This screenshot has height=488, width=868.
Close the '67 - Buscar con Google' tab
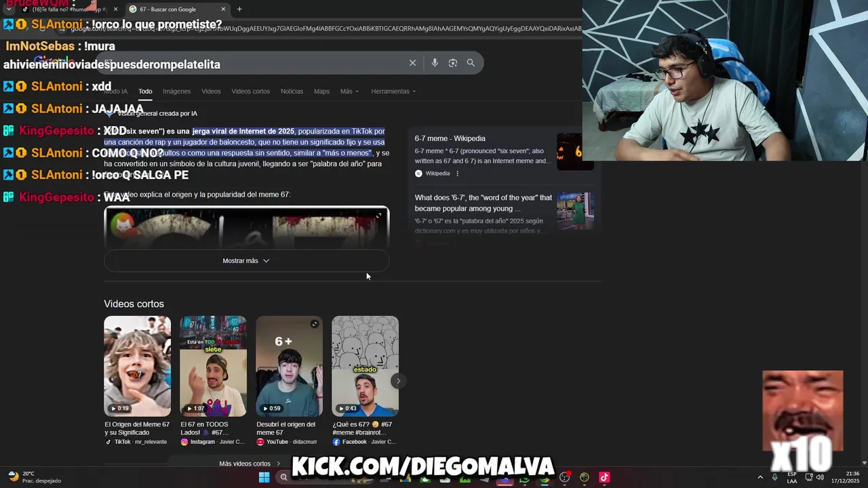[x=223, y=9]
